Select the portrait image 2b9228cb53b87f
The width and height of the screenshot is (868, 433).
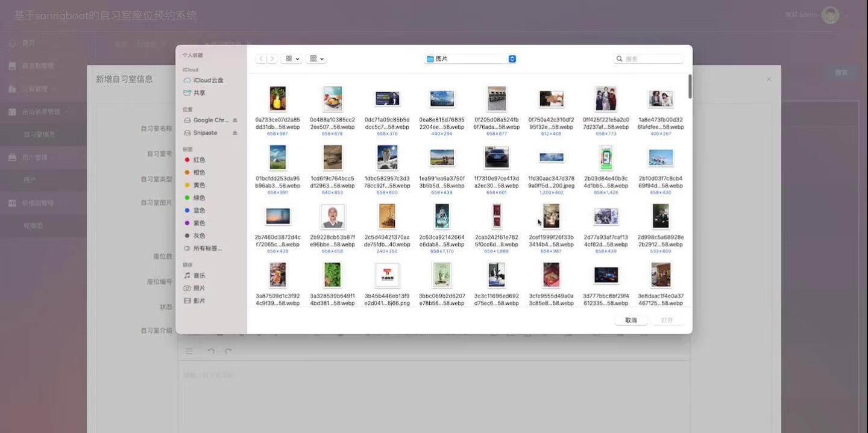(333, 216)
